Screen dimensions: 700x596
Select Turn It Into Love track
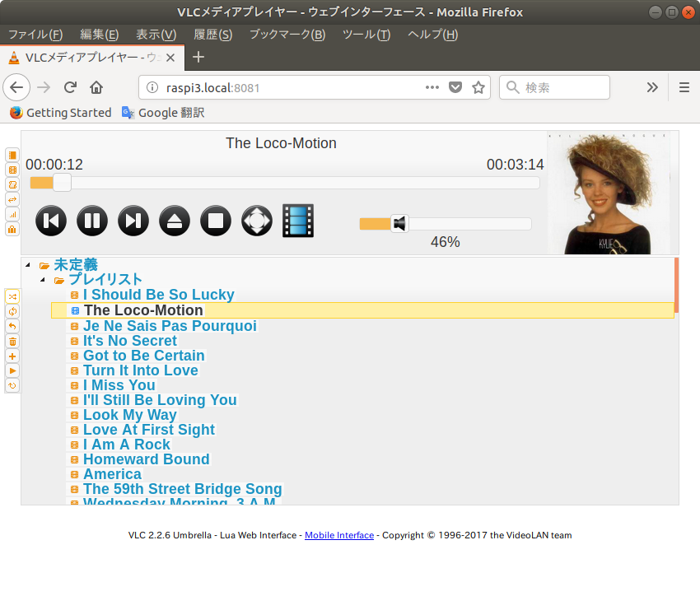tap(141, 370)
